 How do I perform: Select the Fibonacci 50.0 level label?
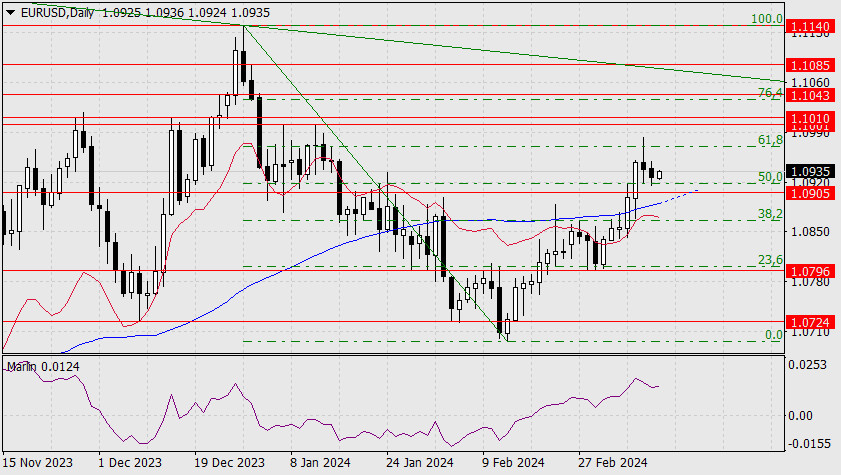[770, 177]
